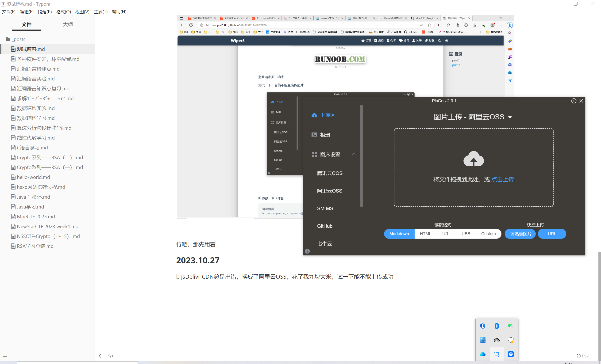Click the dashed drag-and-drop upload area
Screen dimensions: 601x364
pyautogui.click(x=474, y=168)
